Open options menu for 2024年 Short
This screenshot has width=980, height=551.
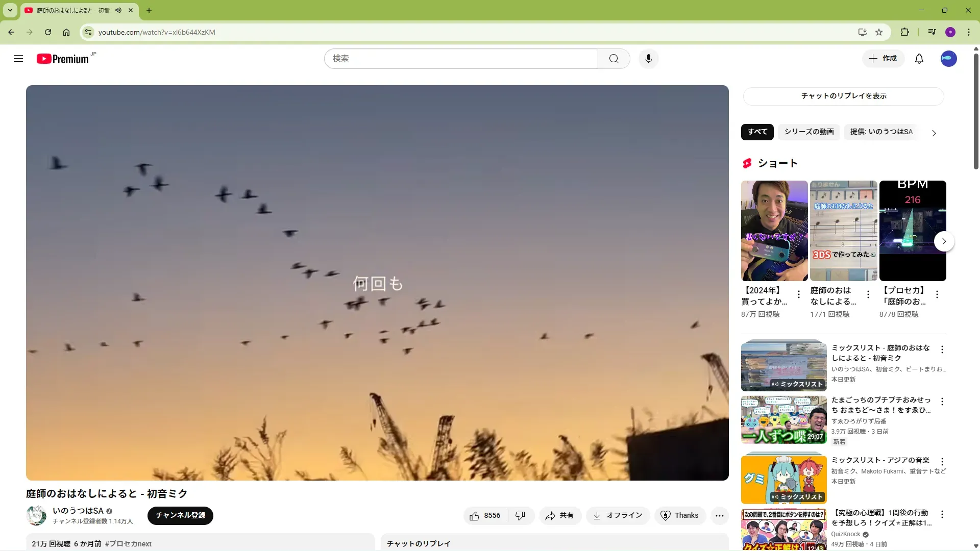tap(799, 294)
